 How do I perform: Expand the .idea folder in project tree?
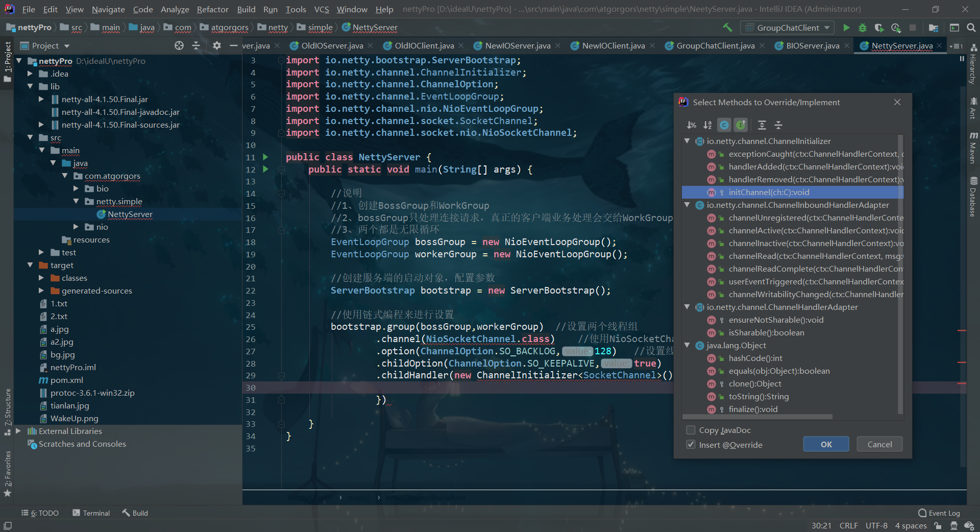tap(30, 74)
